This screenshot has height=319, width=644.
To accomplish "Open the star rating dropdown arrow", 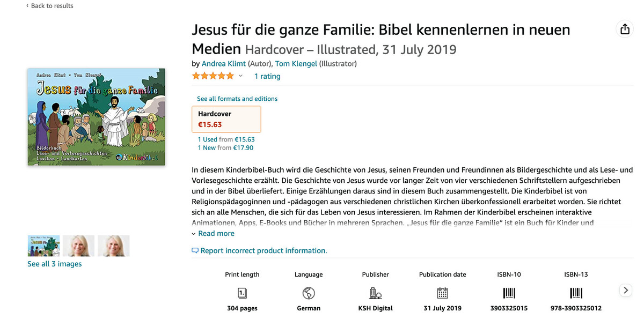I will (241, 76).
